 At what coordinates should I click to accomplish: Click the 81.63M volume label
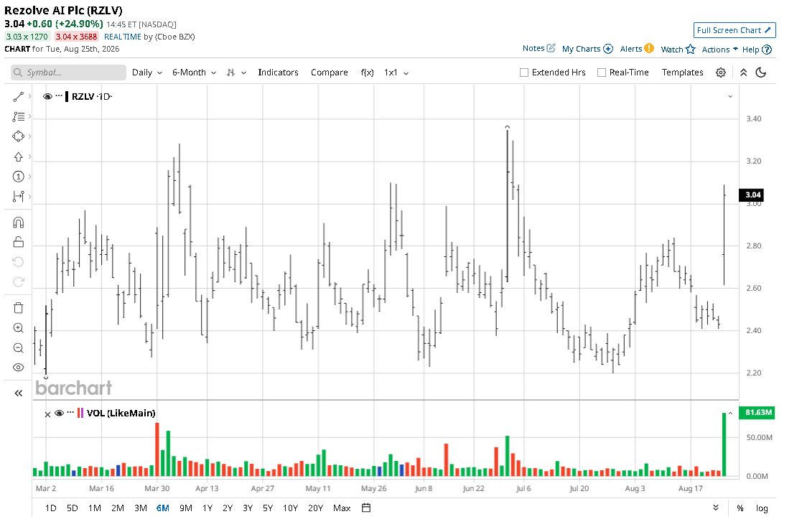[757, 412]
